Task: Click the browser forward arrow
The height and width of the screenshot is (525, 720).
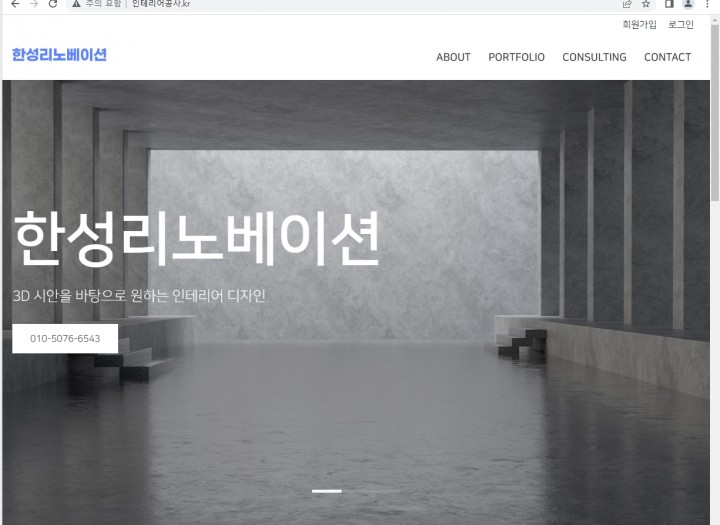Action: [x=34, y=4]
